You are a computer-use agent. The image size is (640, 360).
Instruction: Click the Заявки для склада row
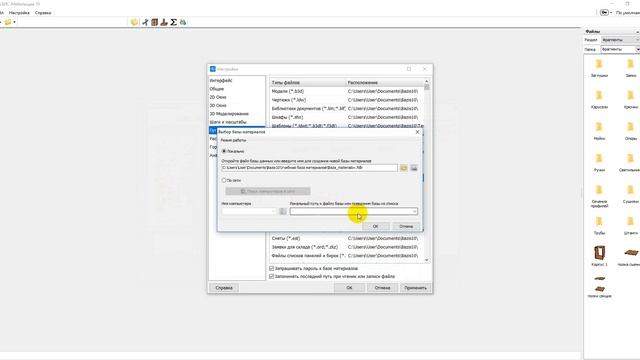tap(347, 247)
